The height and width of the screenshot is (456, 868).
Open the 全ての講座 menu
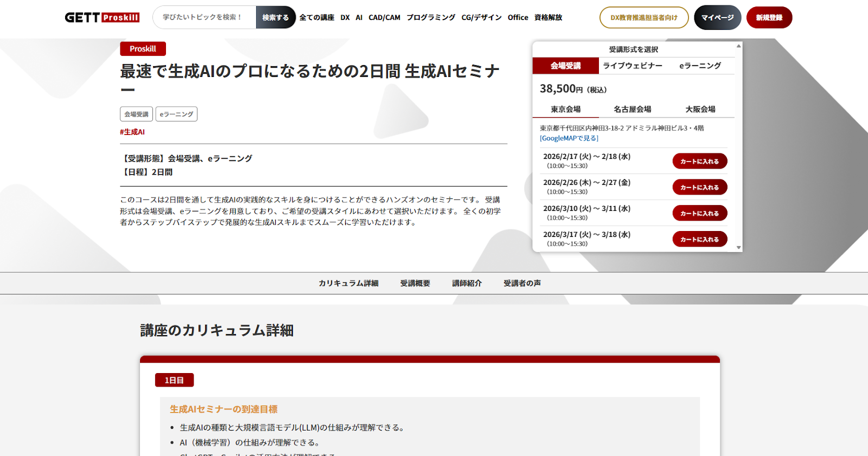point(317,17)
